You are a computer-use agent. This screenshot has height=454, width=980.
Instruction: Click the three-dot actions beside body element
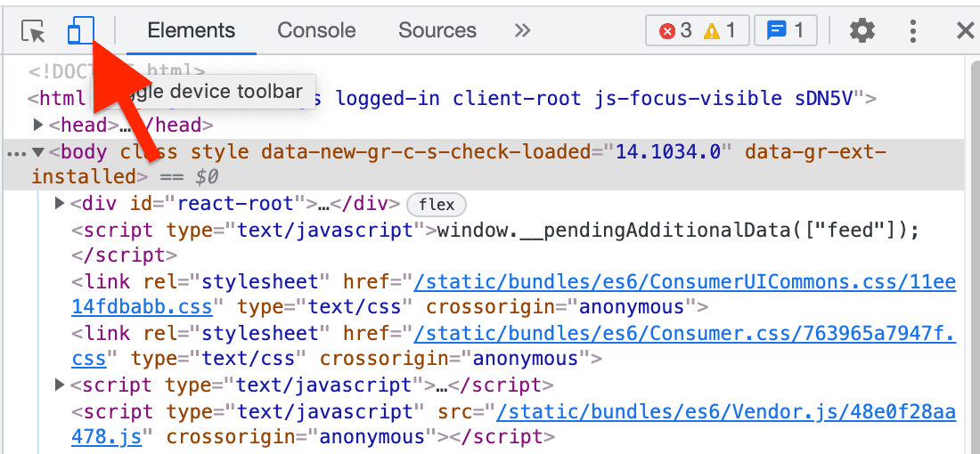[x=14, y=153]
